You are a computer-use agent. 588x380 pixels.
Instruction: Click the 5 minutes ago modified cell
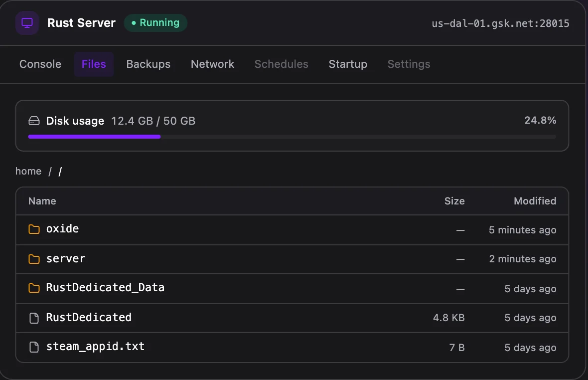tap(523, 230)
